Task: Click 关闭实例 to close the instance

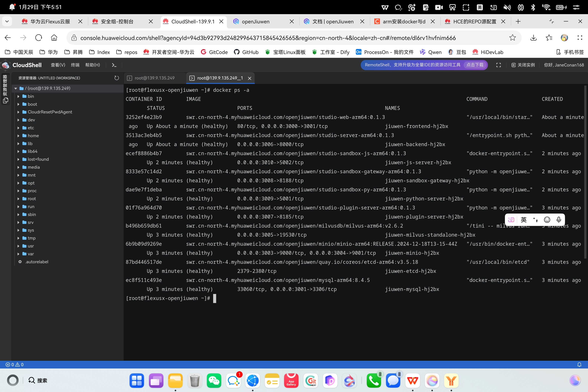Action: (523, 65)
